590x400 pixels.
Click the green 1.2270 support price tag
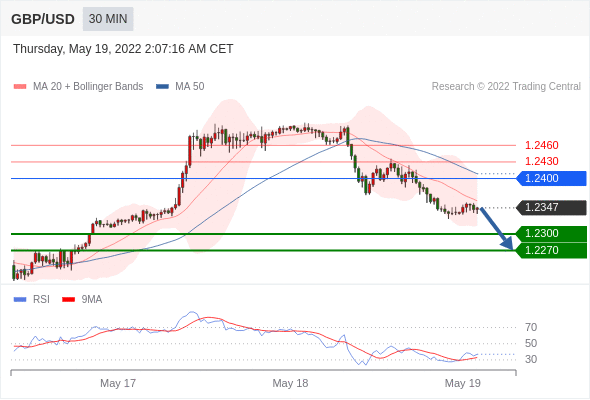(x=551, y=250)
